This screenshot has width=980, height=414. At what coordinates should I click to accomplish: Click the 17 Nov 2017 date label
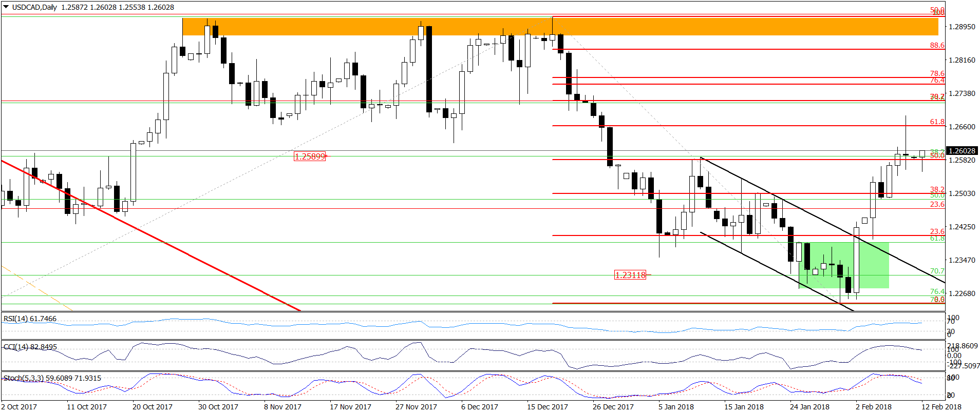[350, 407]
